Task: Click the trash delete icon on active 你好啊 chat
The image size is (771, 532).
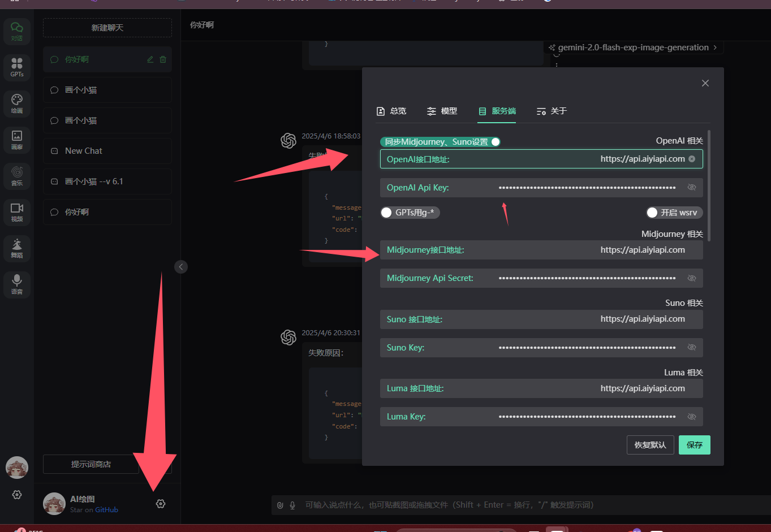Action: point(163,59)
